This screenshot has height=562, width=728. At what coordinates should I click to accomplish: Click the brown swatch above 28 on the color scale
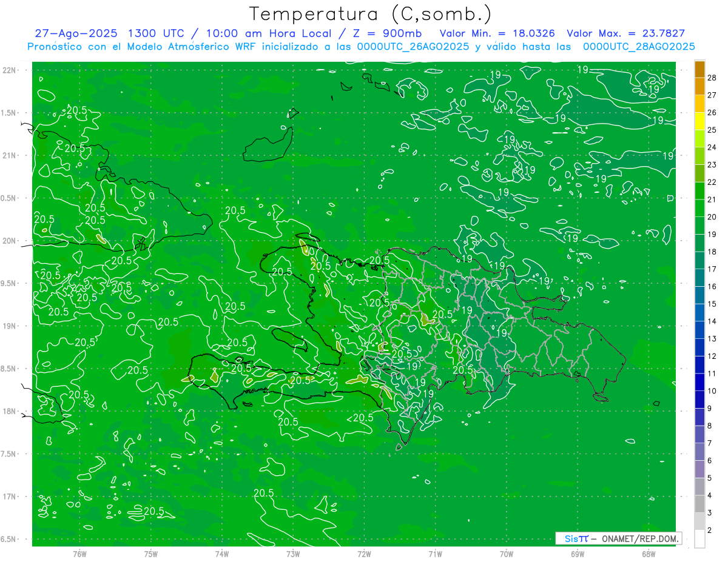(700, 69)
